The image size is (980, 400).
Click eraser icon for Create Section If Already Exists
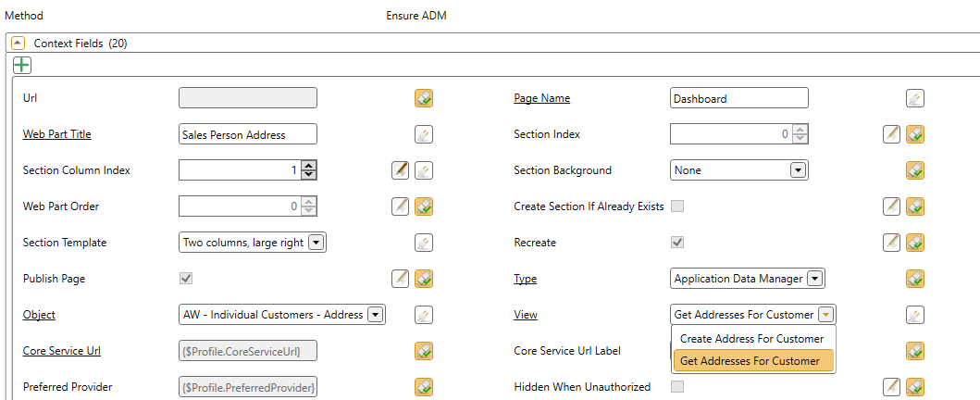pyautogui.click(x=915, y=206)
